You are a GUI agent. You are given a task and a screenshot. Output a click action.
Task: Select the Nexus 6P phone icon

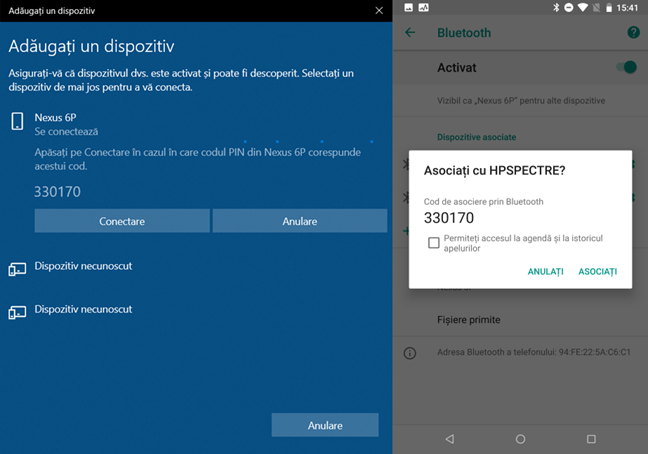pos(17,122)
